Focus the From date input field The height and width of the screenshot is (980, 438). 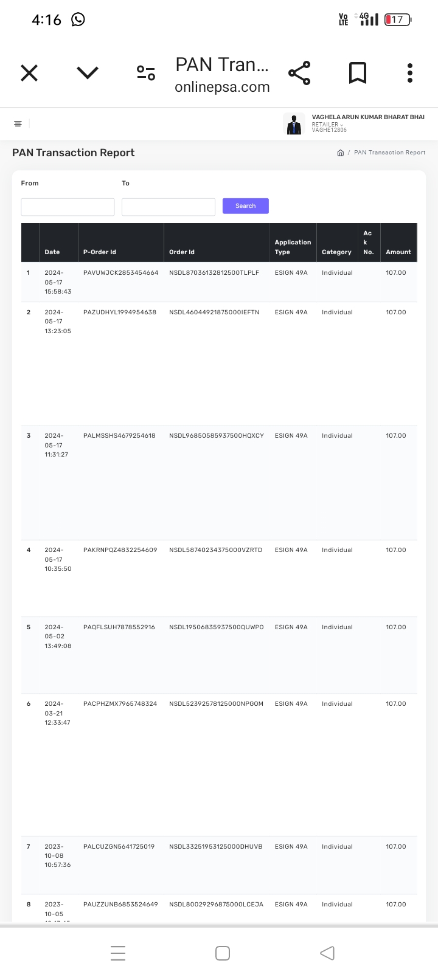click(68, 207)
